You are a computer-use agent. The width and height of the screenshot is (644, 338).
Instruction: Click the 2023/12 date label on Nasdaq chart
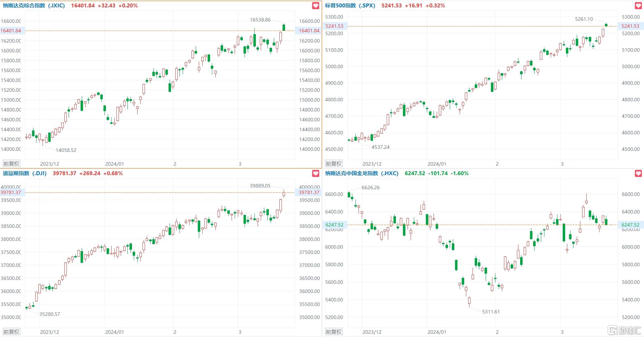click(50, 164)
